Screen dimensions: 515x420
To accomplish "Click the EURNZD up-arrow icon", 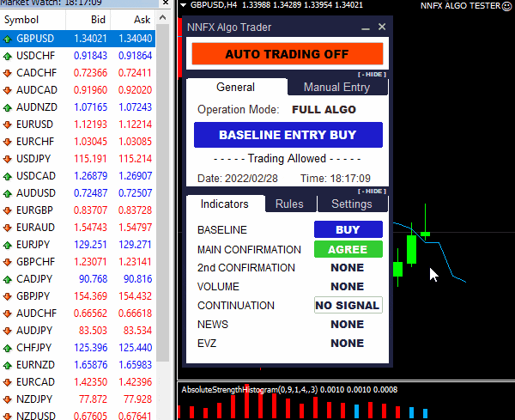I will 7,365.
